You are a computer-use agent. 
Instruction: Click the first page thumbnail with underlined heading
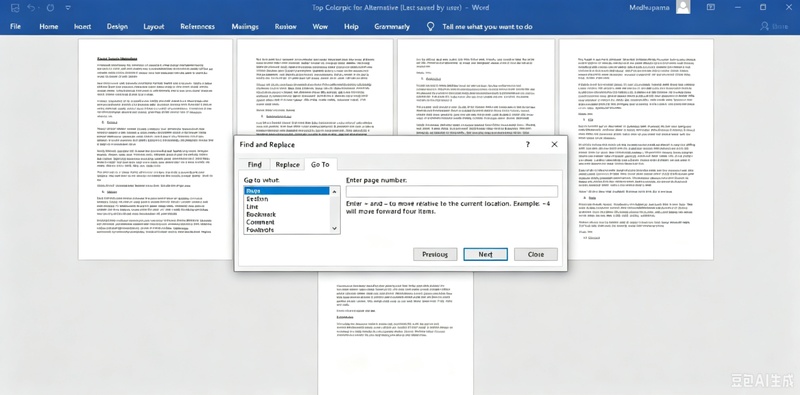pos(155,149)
